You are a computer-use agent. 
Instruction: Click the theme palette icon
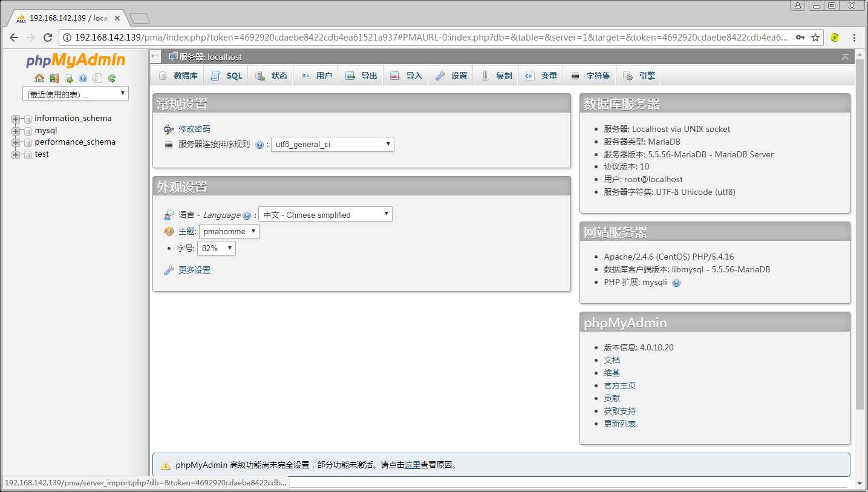point(169,231)
